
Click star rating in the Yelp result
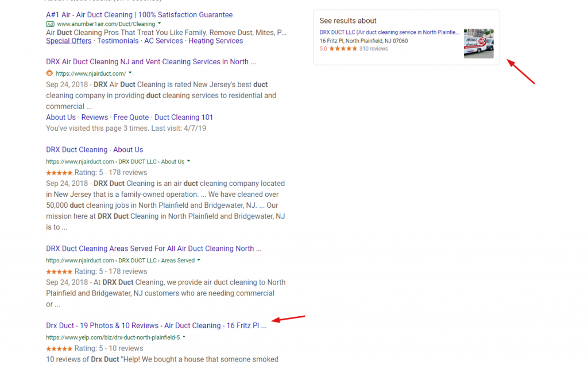point(59,349)
